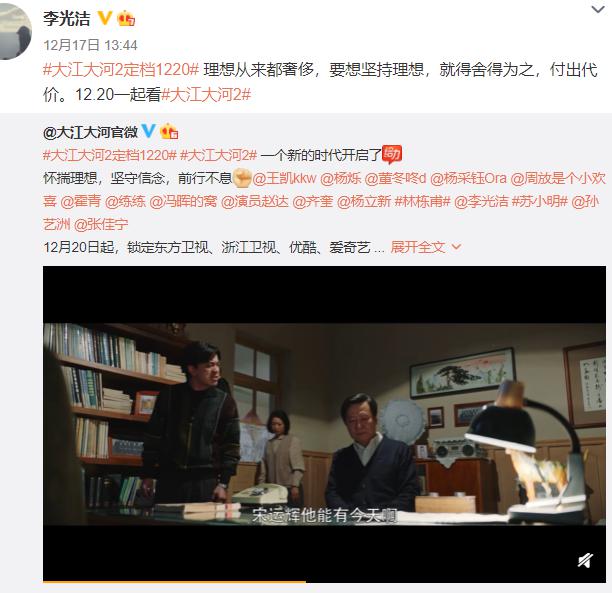The height and width of the screenshot is (593, 612).
Task: Open the #大江大河2定档1220# hashtag in top post
Action: tap(121, 70)
